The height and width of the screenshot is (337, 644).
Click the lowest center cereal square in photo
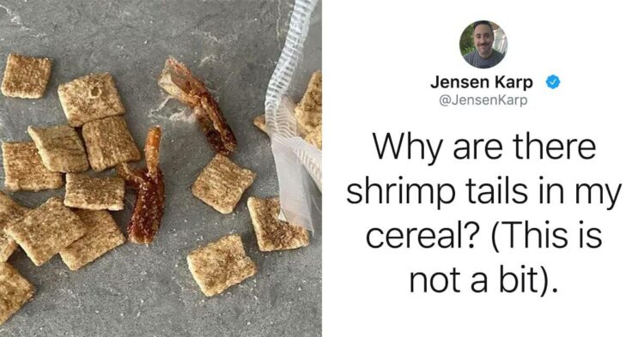tap(221, 264)
